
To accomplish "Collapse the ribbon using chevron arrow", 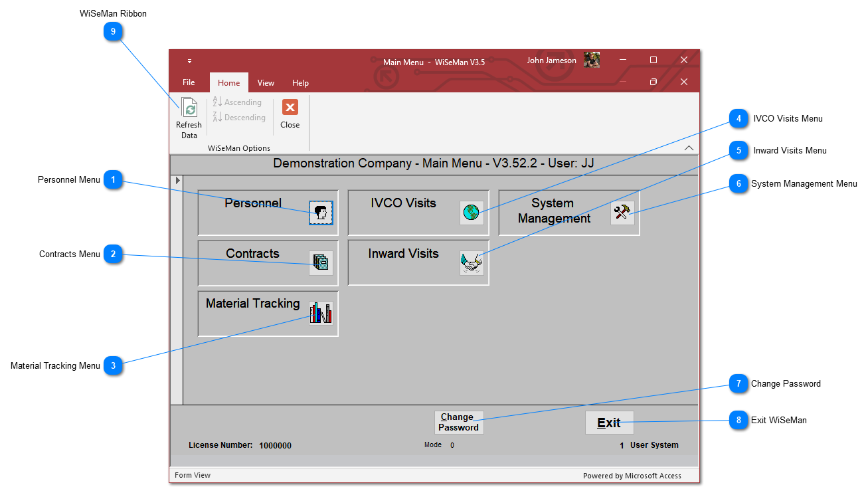I will click(x=689, y=147).
